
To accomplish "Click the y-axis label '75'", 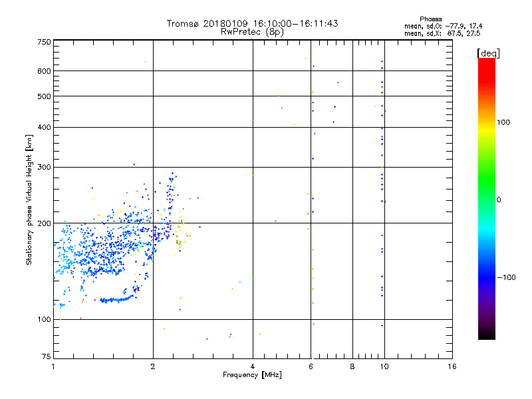I will point(47,356).
